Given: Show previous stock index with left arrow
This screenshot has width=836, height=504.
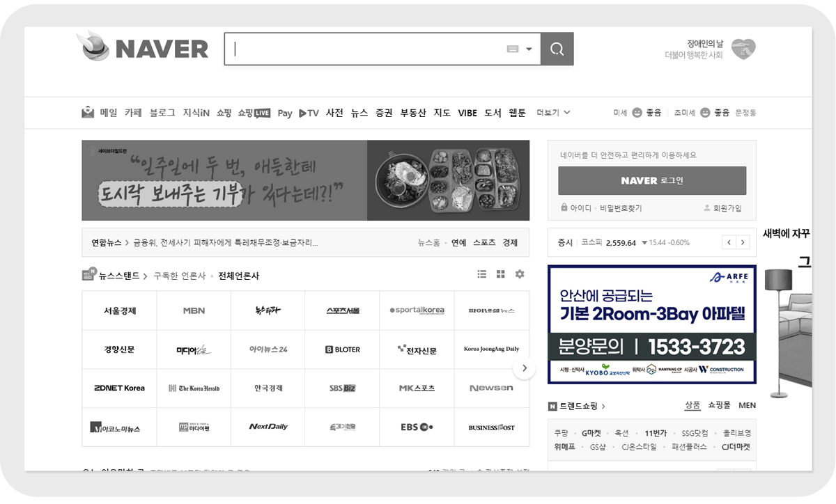Looking at the screenshot, I should pos(729,242).
